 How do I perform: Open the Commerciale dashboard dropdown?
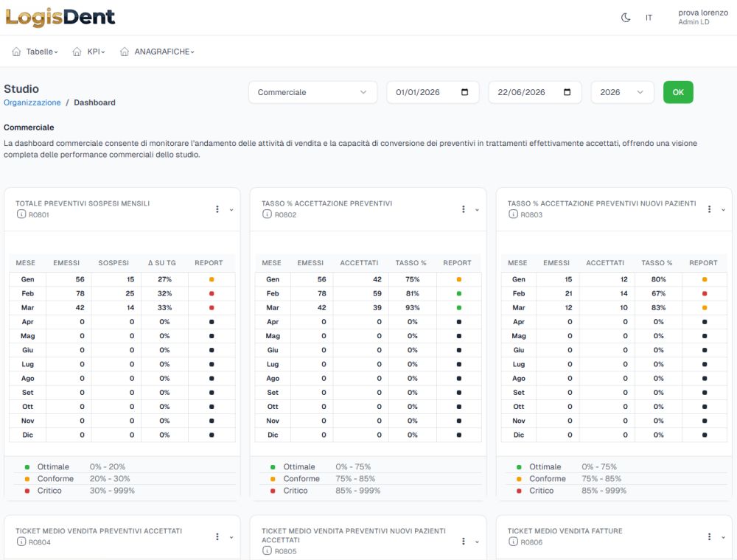[x=312, y=92]
